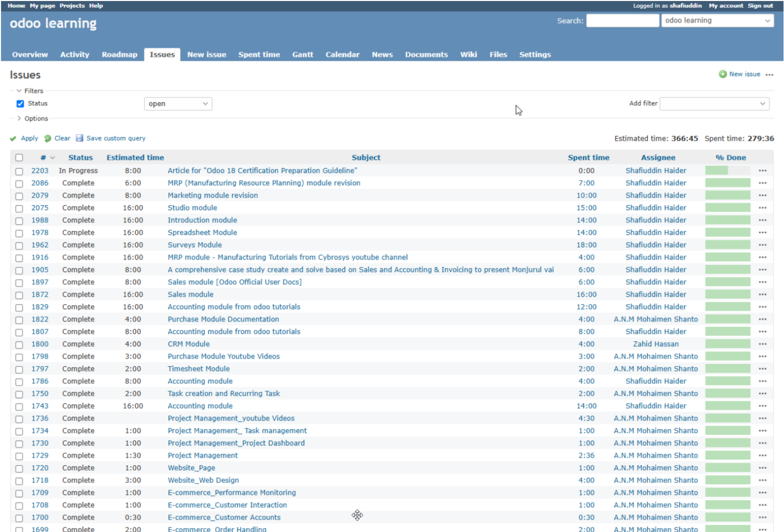Click the Clear filters refresh icon
This screenshot has height=532, width=784.
[x=47, y=138]
